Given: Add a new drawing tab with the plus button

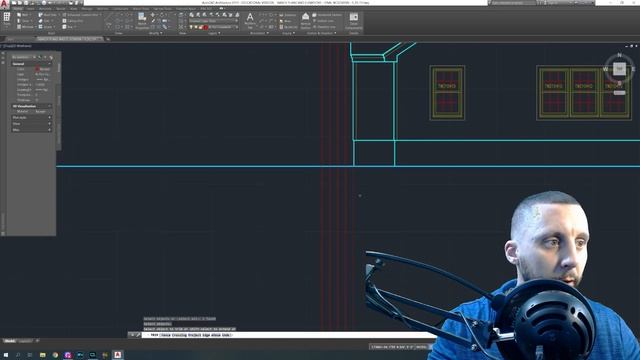Looking at the screenshot, I should point(108,39).
